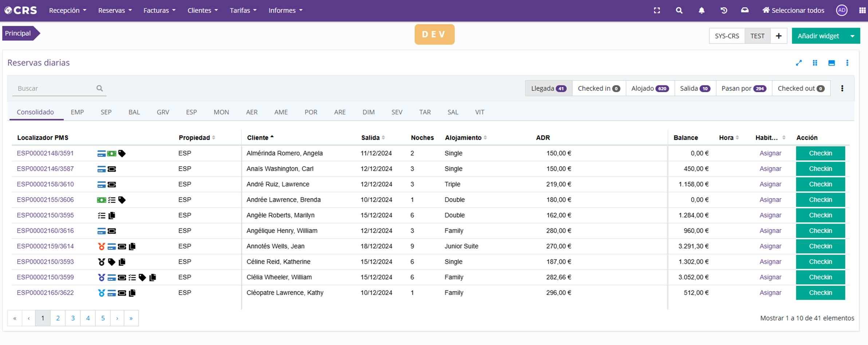Screen dimensions: 868x345
Task: Toggle the Llegada filter
Action: pyautogui.click(x=548, y=89)
